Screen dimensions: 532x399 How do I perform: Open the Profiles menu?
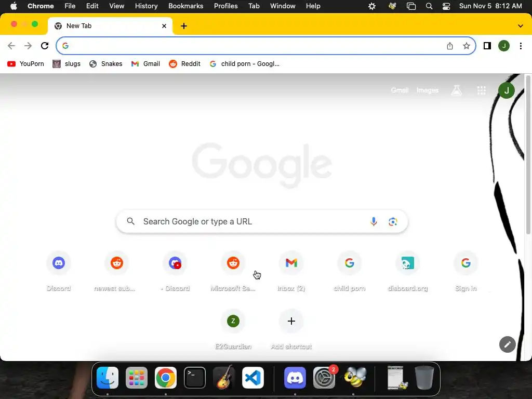(225, 6)
